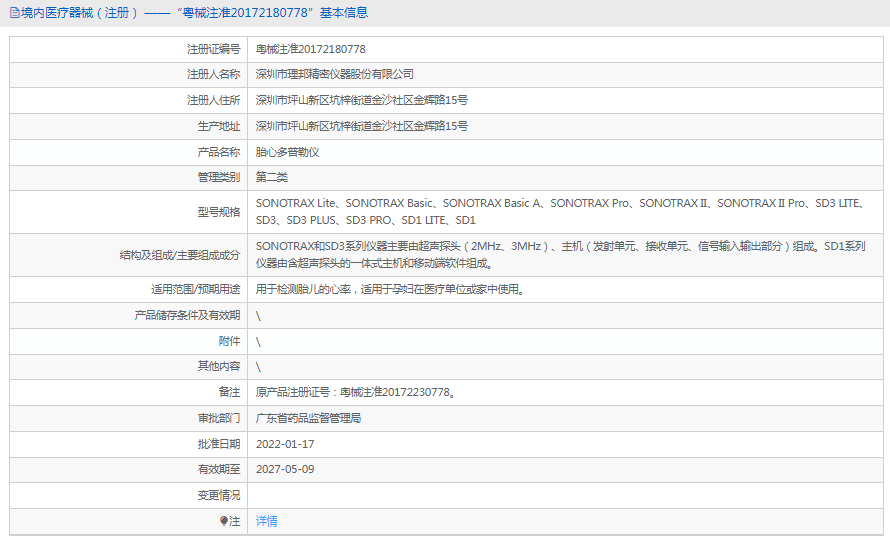This screenshot has width=890, height=541.
Task: Click the 适用范围/预期用途 label
Action: coord(195,289)
